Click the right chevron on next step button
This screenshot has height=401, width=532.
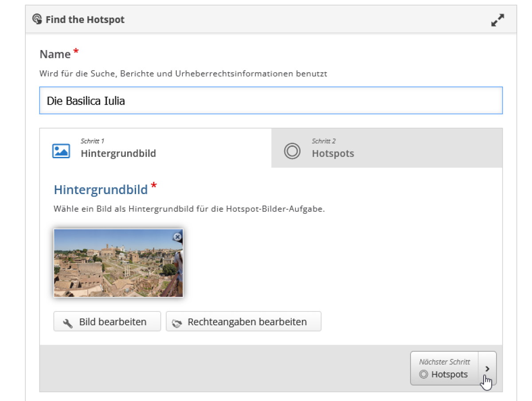[x=488, y=368]
